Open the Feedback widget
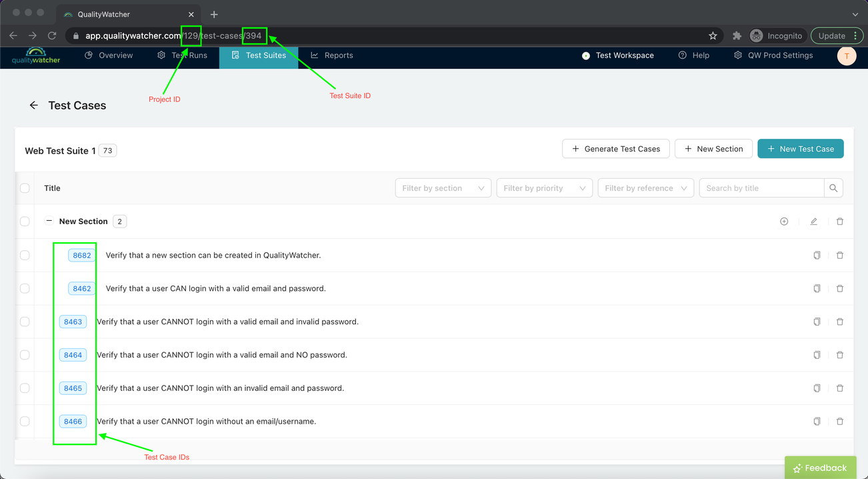This screenshot has height=479, width=868. click(821, 468)
